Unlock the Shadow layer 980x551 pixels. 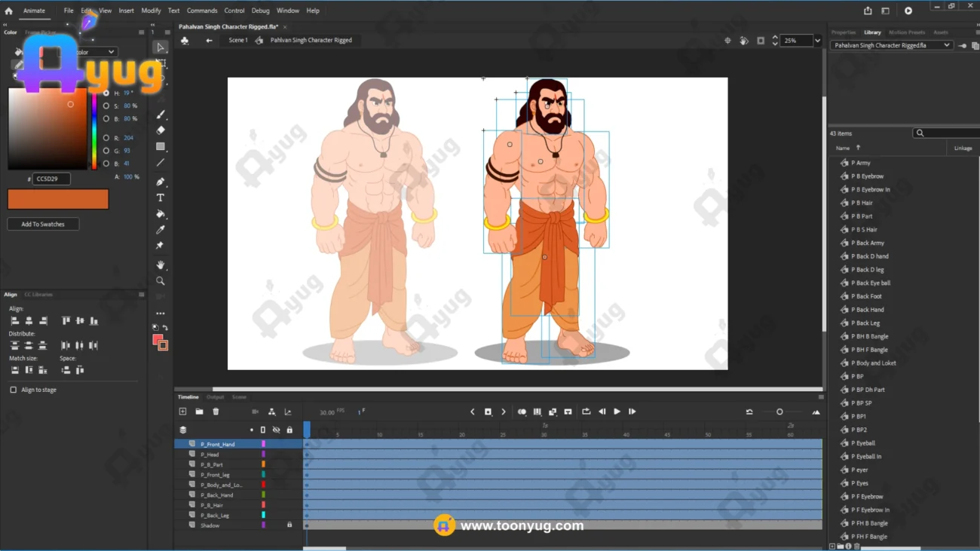tap(289, 525)
